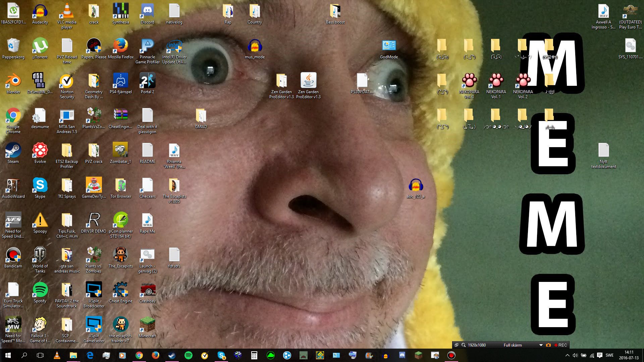
Task: Click the Bandicam camera screenshot icon
Action: coord(548,345)
